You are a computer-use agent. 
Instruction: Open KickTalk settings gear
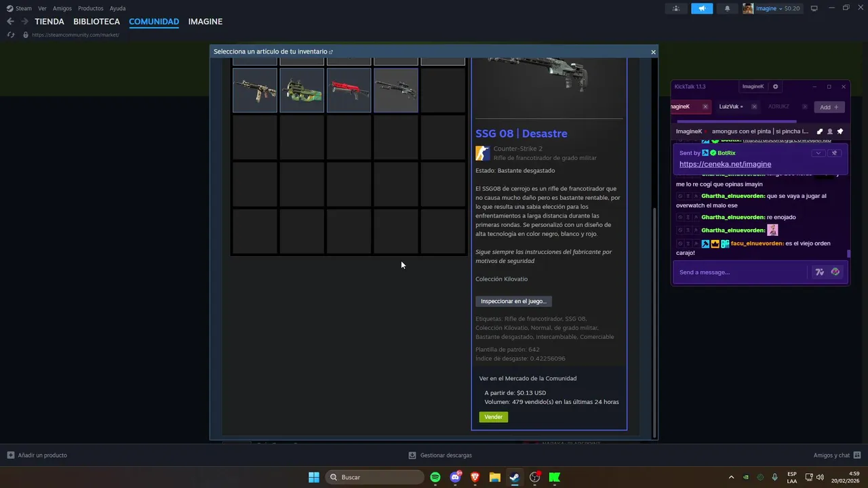[x=776, y=87]
